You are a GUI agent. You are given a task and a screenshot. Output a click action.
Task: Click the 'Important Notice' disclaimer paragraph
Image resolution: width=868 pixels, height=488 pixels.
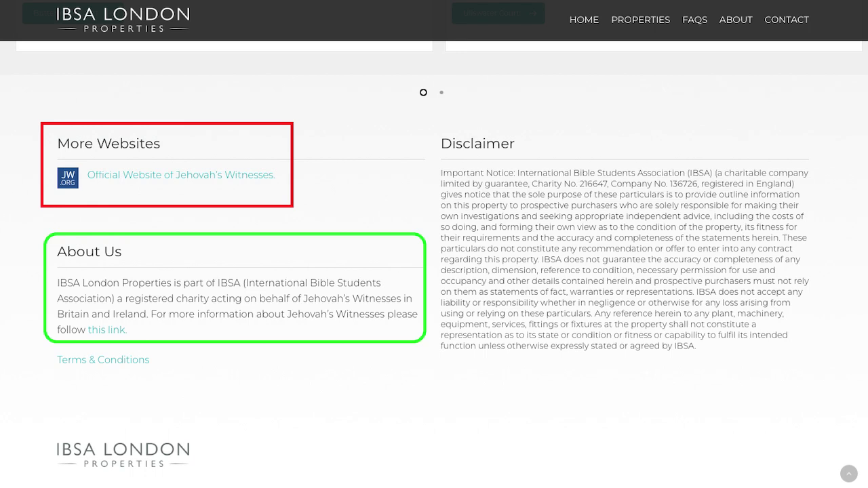point(625,260)
